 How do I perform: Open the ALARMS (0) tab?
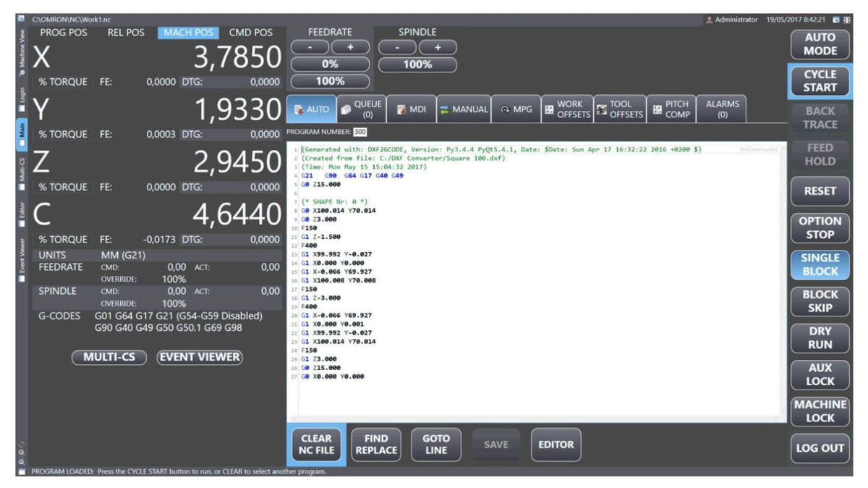(x=721, y=109)
